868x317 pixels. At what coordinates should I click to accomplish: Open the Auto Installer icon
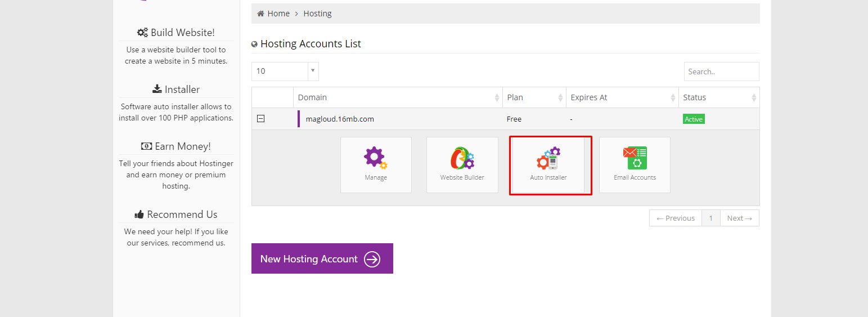[548, 158]
